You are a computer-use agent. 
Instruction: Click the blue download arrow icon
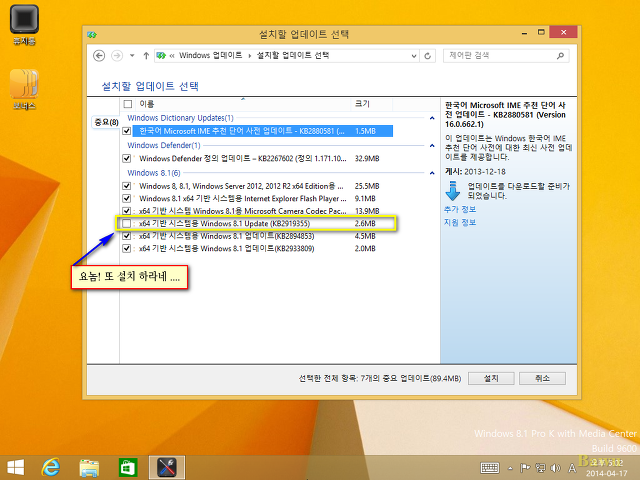pyautogui.click(x=453, y=191)
